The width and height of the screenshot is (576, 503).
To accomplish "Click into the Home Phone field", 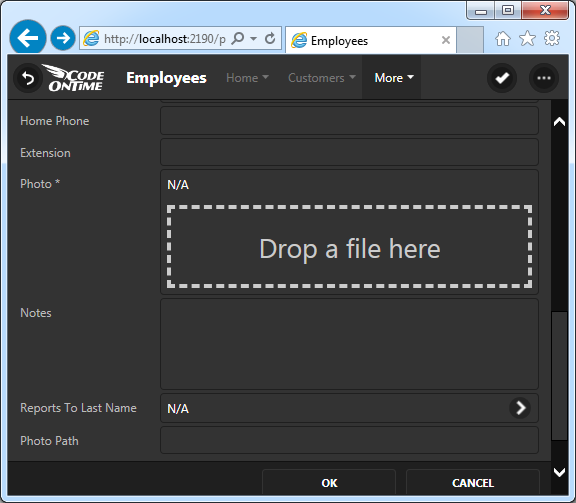I will 349,121.
